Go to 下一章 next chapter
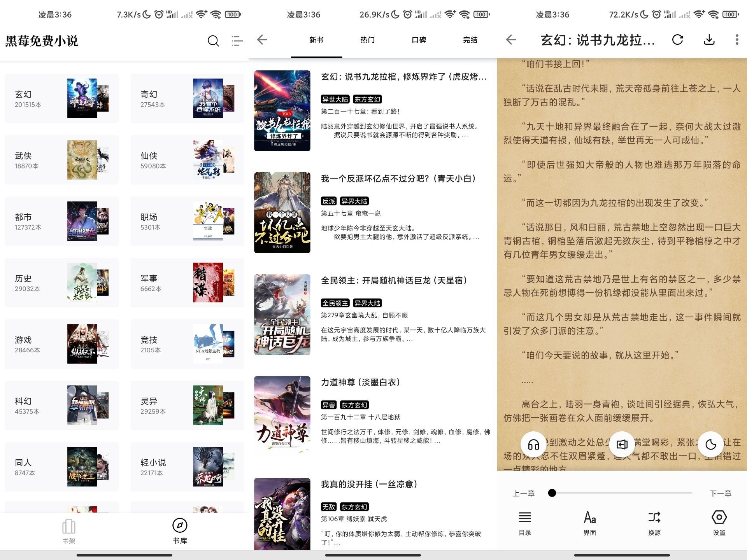 coord(721,493)
